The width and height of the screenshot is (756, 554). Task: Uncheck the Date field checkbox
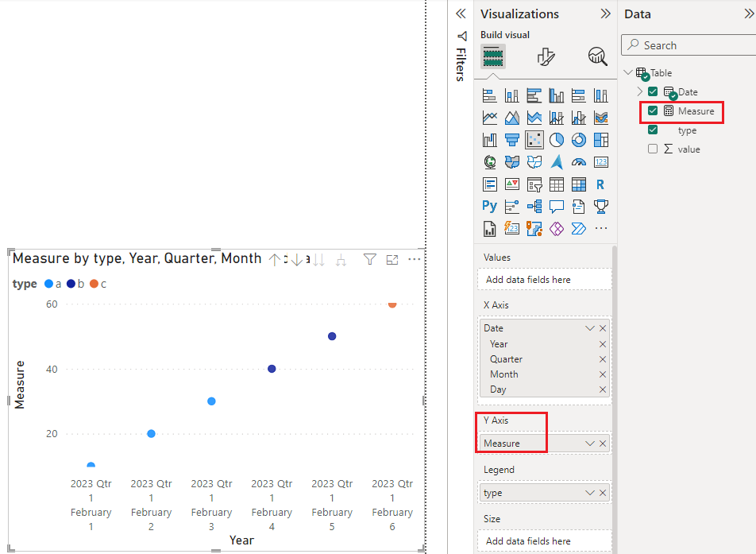(x=653, y=91)
